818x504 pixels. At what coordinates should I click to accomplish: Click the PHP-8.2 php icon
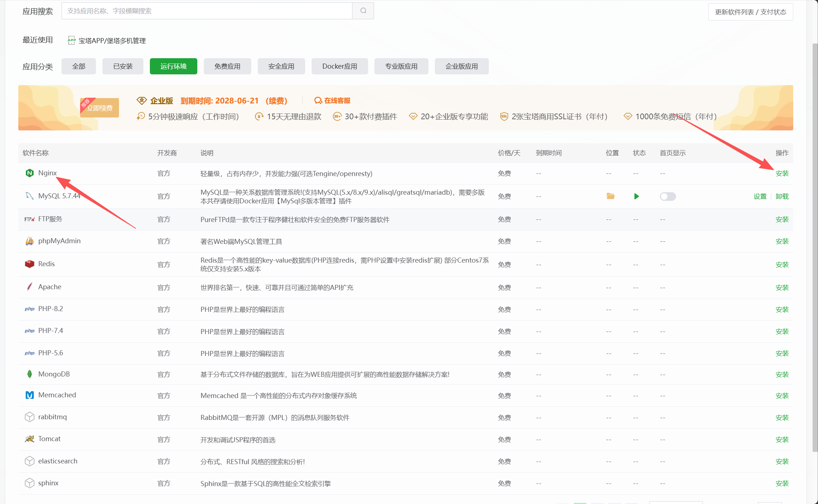[29, 309]
